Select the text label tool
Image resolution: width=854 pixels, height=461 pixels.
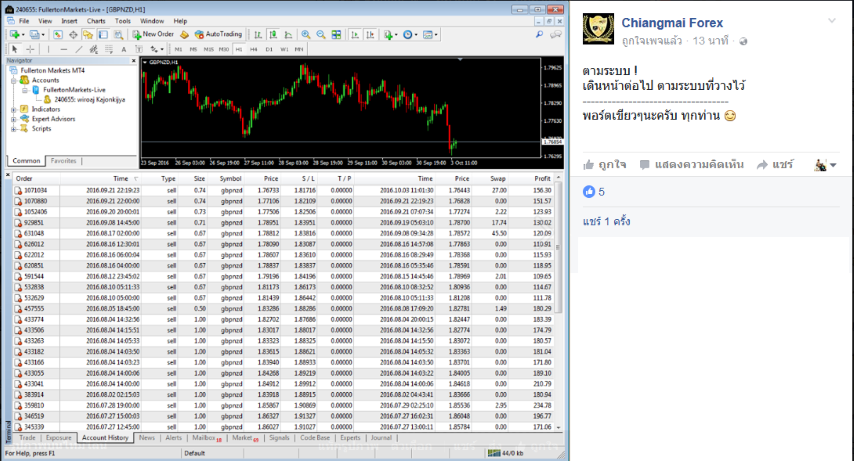(139, 49)
